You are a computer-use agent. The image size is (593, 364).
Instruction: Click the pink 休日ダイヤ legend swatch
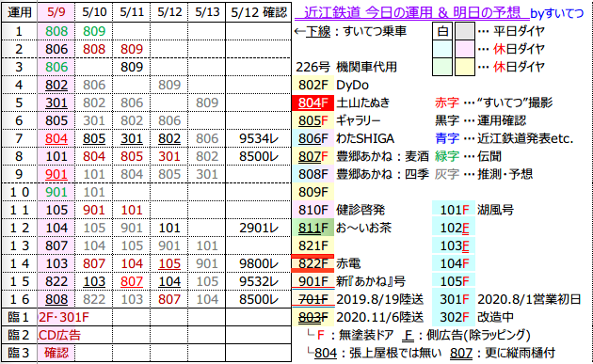(465, 49)
